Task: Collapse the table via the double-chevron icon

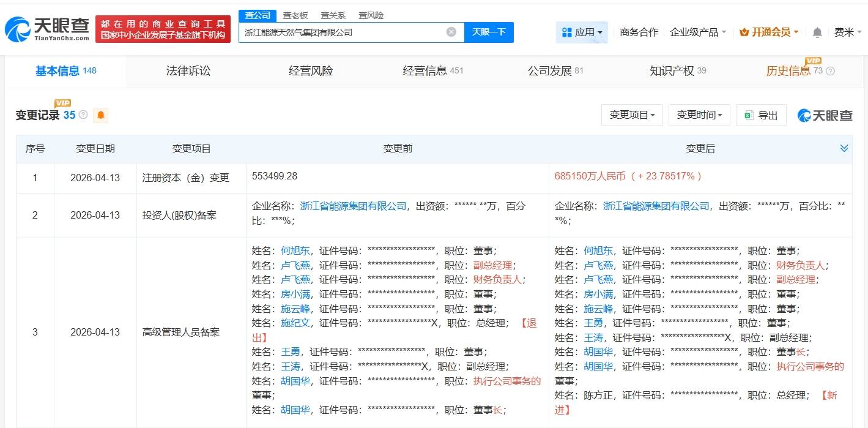Action: click(844, 148)
